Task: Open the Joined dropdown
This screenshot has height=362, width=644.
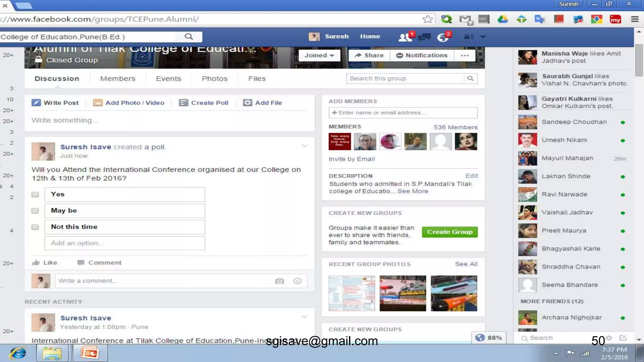Action: click(319, 55)
